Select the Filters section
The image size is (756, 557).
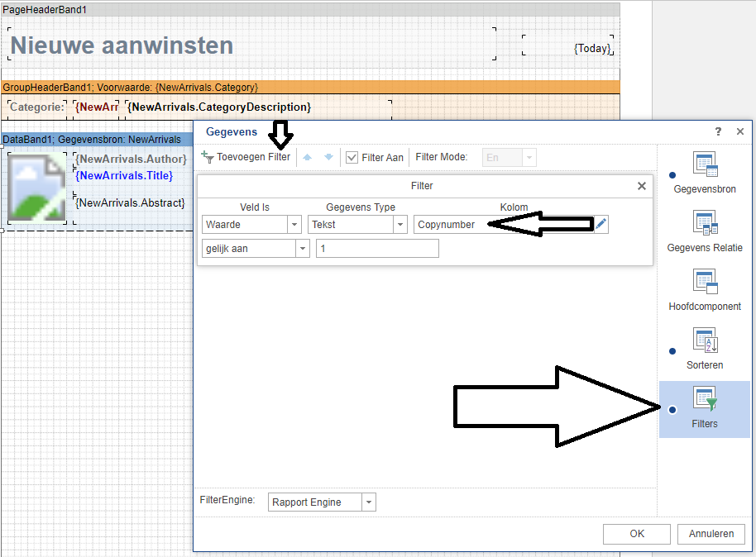(705, 409)
